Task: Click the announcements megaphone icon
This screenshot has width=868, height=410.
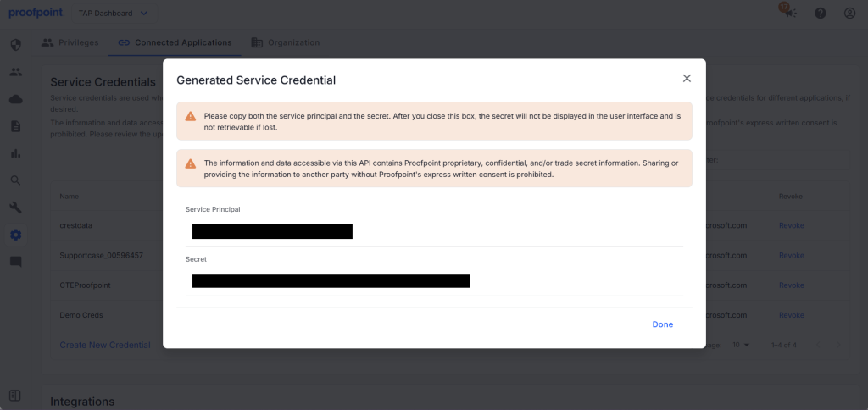Action: [x=791, y=13]
